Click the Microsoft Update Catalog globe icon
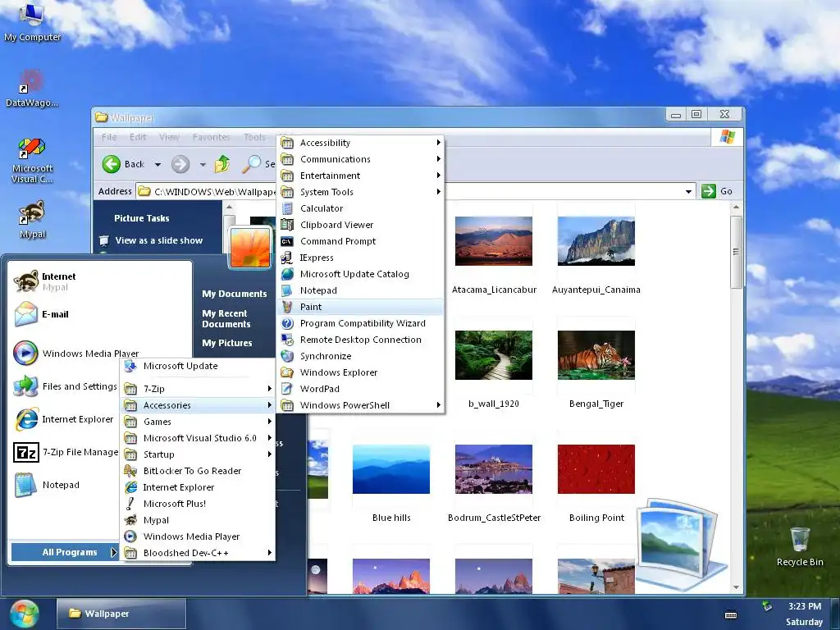Screen dimensions: 840x630 click(x=288, y=274)
